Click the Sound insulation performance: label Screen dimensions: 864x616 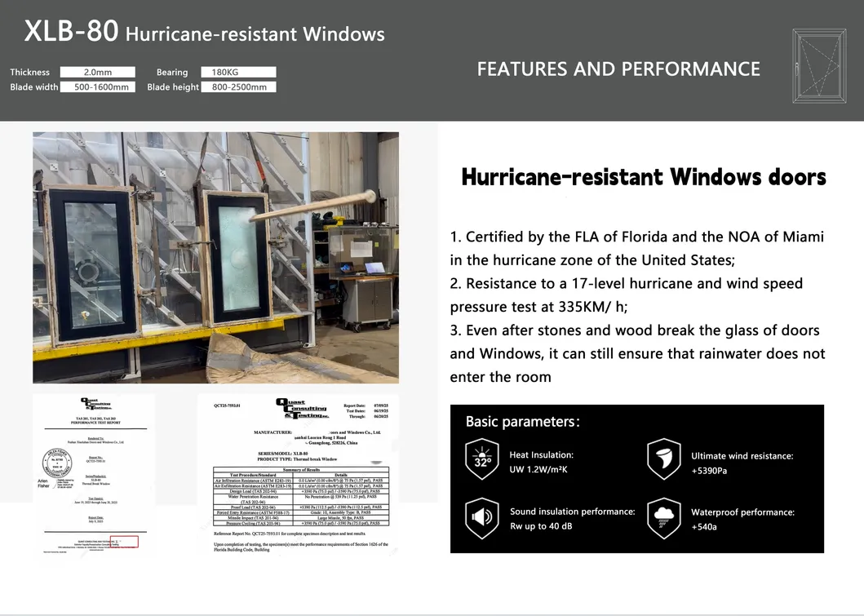coord(573,512)
